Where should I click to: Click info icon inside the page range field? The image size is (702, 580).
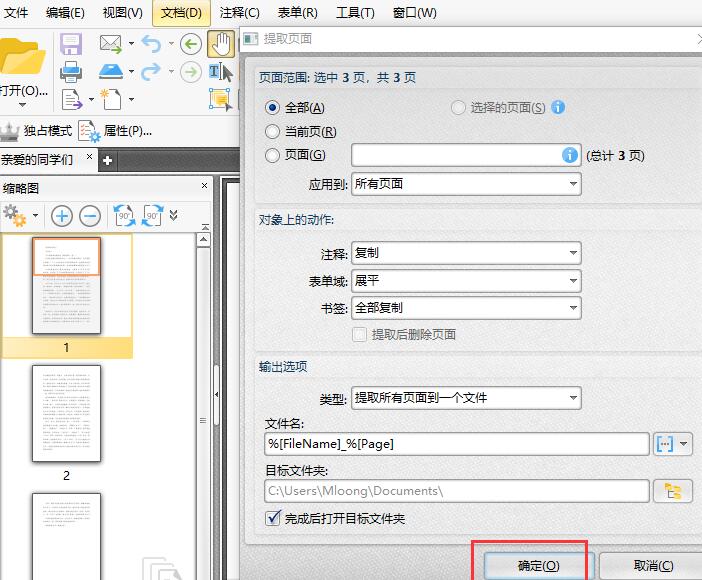[x=569, y=155]
